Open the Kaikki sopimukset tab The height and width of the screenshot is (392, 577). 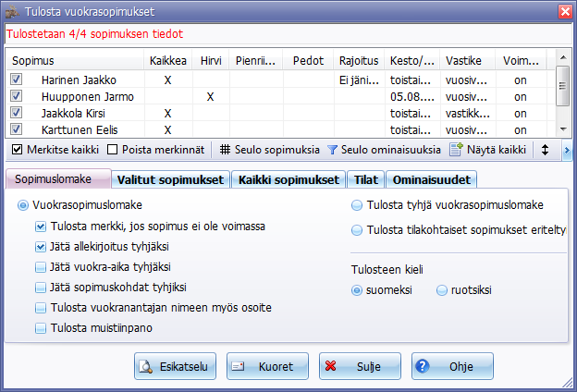click(x=288, y=179)
